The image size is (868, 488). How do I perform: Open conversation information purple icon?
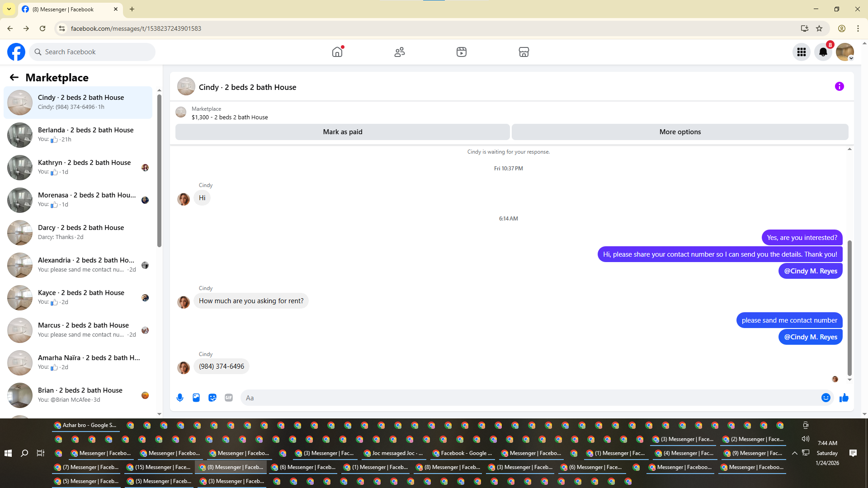tap(839, 86)
